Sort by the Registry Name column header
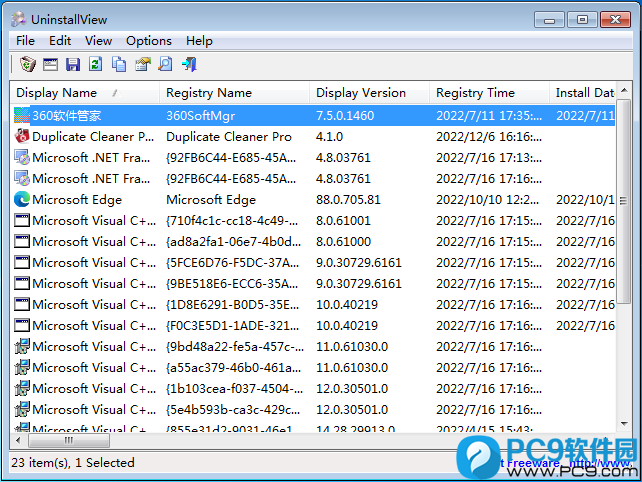This screenshot has height=482, width=642. tap(234, 93)
